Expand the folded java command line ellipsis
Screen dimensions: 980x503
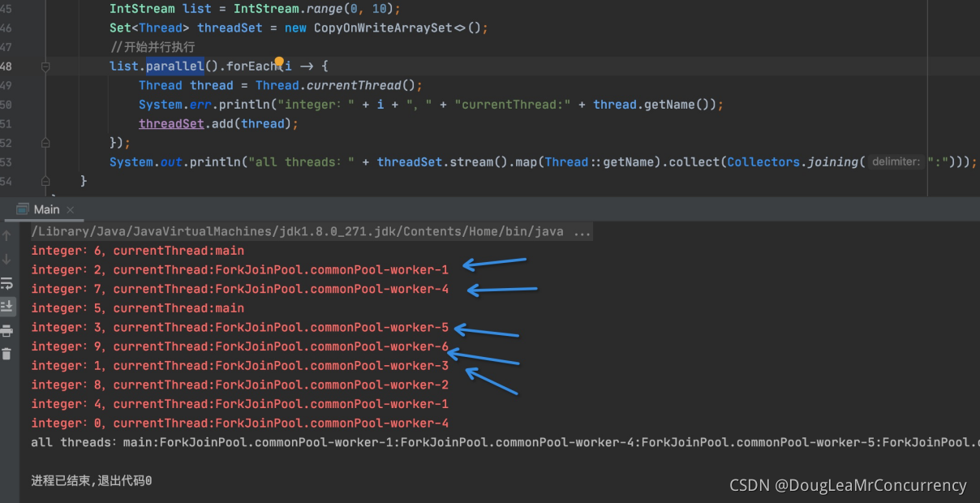tap(582, 232)
